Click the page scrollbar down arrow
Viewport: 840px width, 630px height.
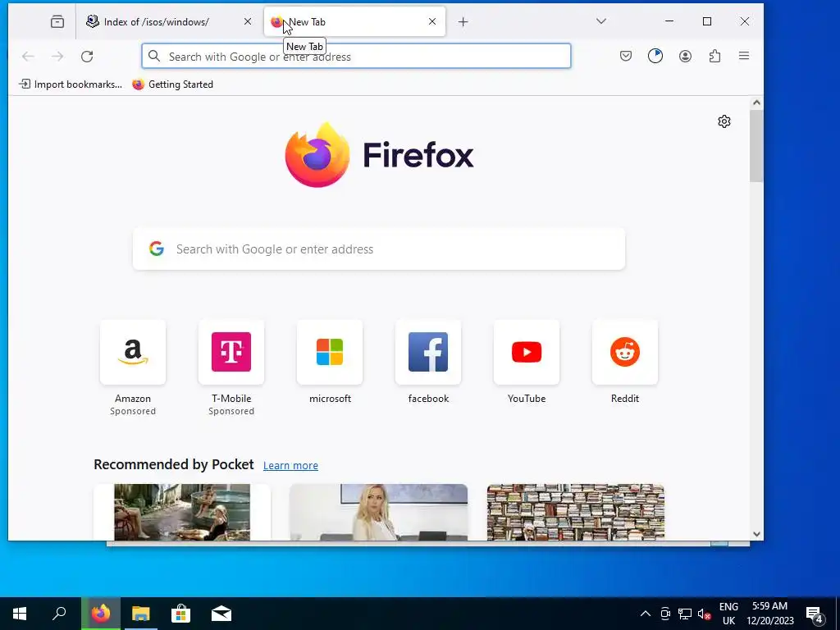click(x=756, y=533)
